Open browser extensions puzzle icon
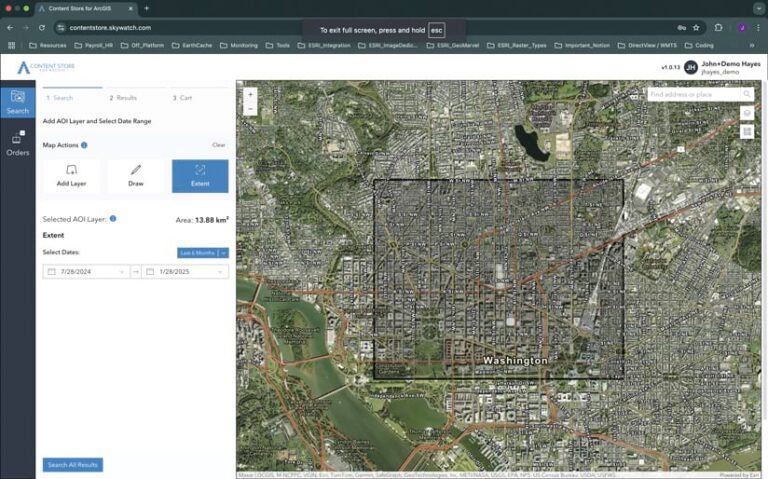The image size is (768, 479). pyautogui.click(x=718, y=28)
